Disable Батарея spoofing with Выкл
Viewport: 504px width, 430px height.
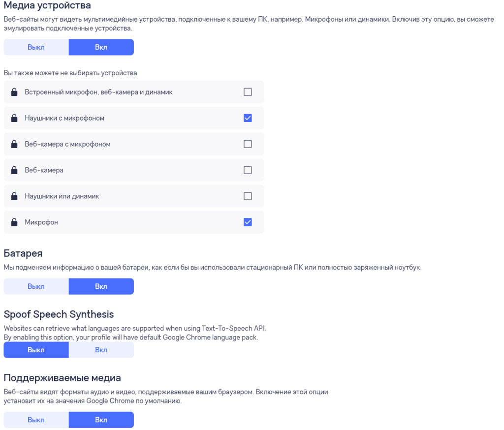click(x=36, y=286)
